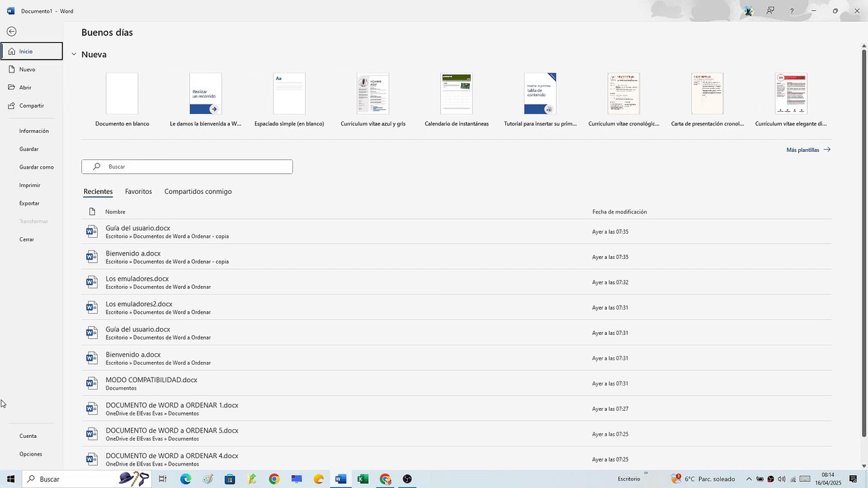
Task: Click the feedback icon in title bar
Action: [770, 11]
